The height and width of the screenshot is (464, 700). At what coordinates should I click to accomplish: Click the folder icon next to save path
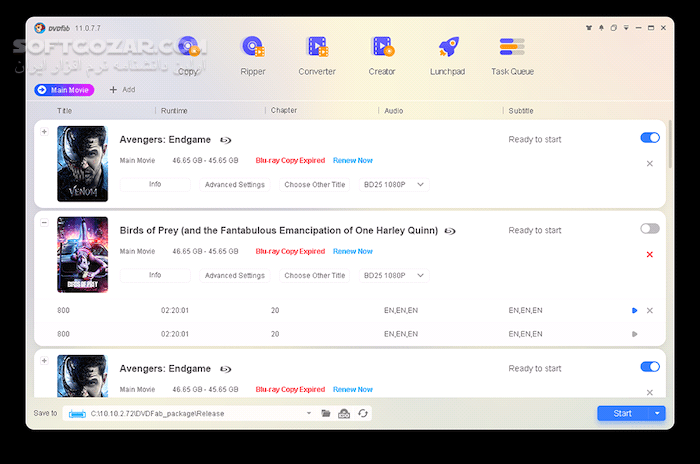[x=326, y=413]
